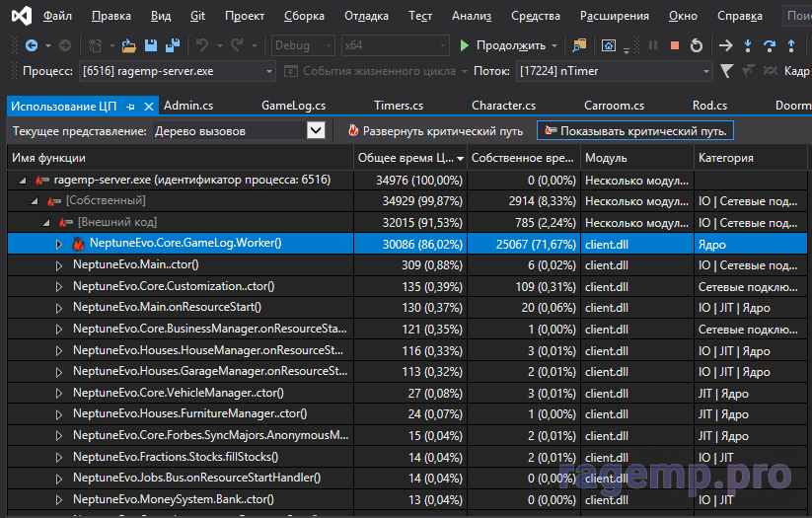Image resolution: width=812 pixels, height=518 pixels.
Task: Click the Open File folder icon
Action: 128,46
